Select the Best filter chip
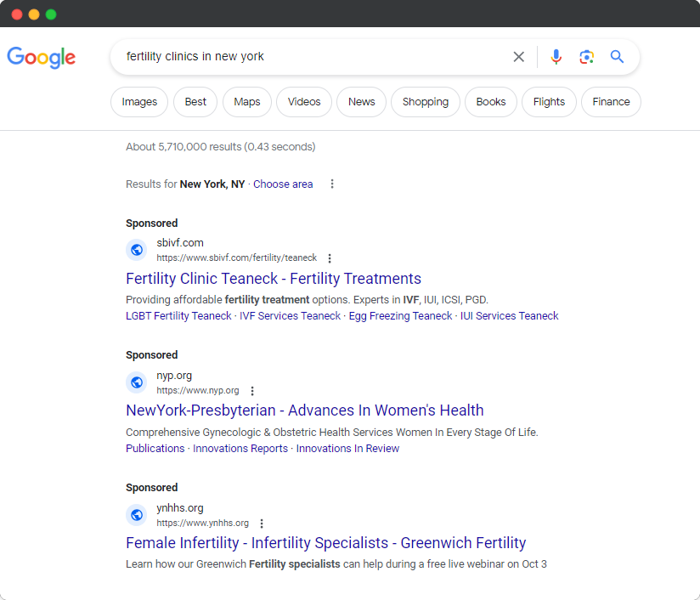 tap(195, 102)
